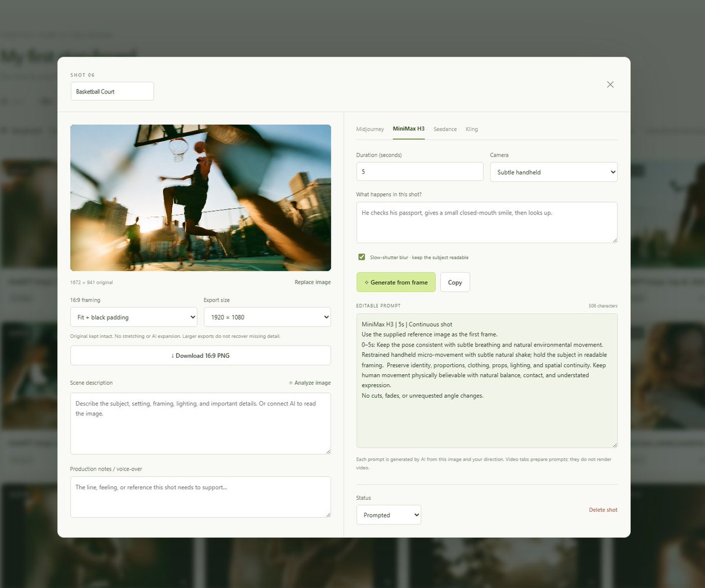705x588 pixels.
Task: Close the Shot 06 dialog
Action: point(610,85)
